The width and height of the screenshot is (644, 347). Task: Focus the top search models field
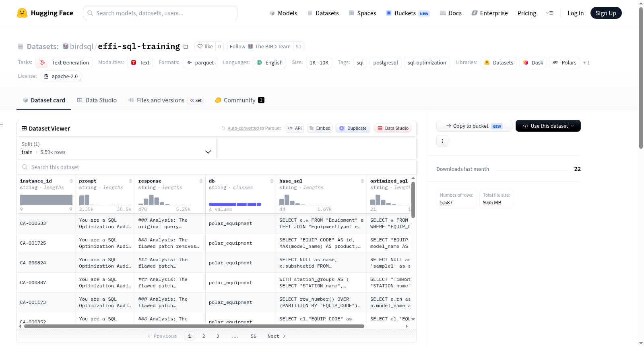(160, 13)
